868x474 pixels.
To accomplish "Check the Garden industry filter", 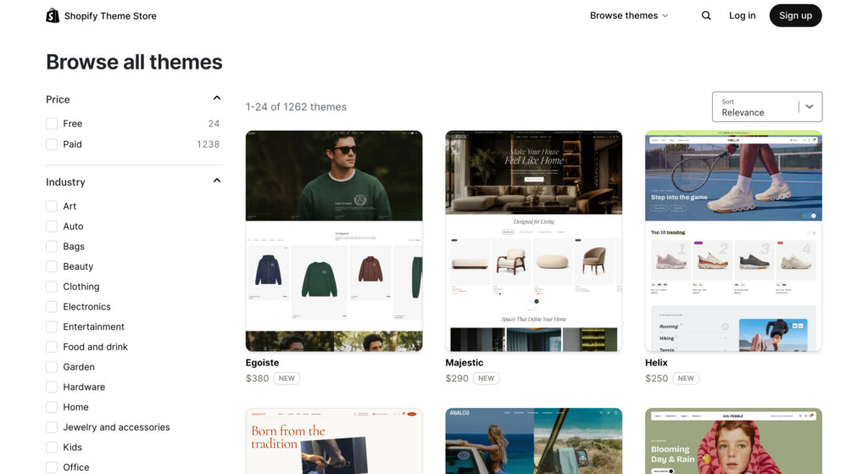I will [52, 366].
